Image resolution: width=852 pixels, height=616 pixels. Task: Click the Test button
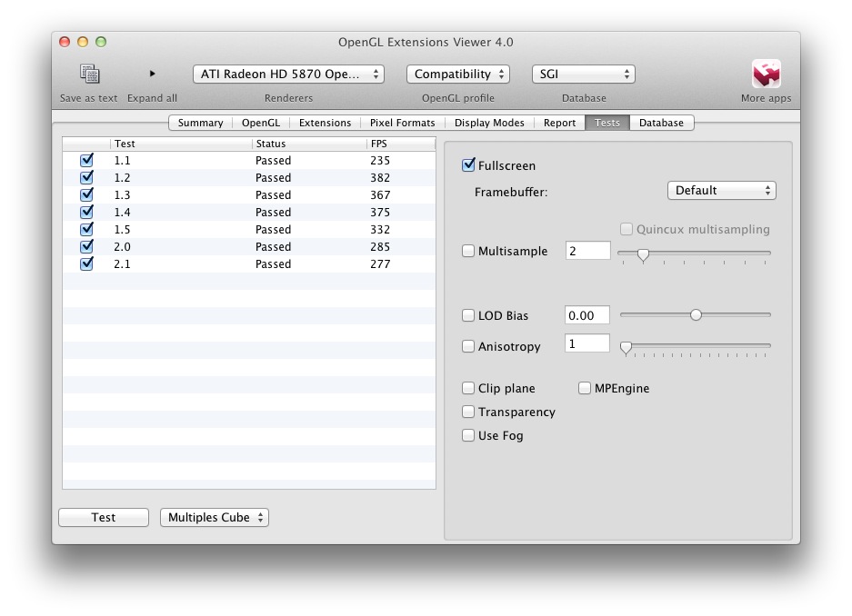tap(104, 517)
